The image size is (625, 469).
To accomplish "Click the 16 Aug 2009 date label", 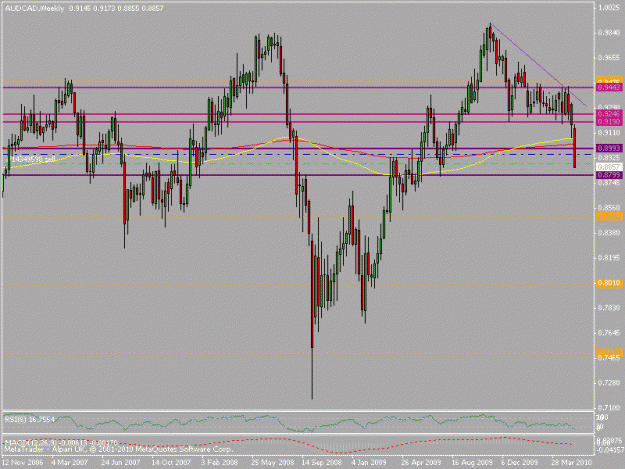I will click(x=472, y=462).
